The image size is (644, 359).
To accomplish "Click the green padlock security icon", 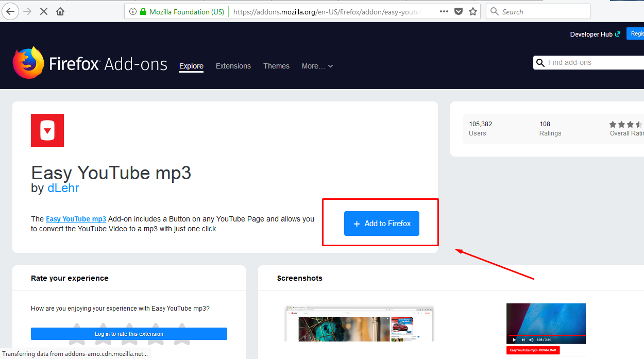I will pyautogui.click(x=143, y=11).
